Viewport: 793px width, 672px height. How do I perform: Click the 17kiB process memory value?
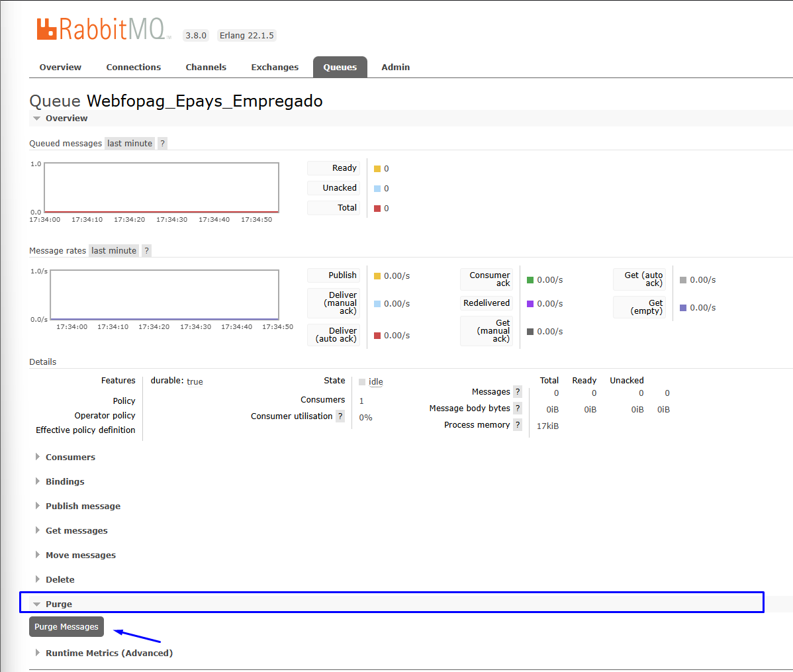pyautogui.click(x=547, y=426)
